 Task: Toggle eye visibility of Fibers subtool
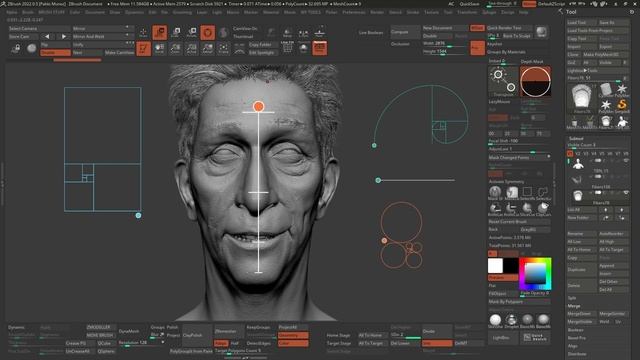click(627, 192)
